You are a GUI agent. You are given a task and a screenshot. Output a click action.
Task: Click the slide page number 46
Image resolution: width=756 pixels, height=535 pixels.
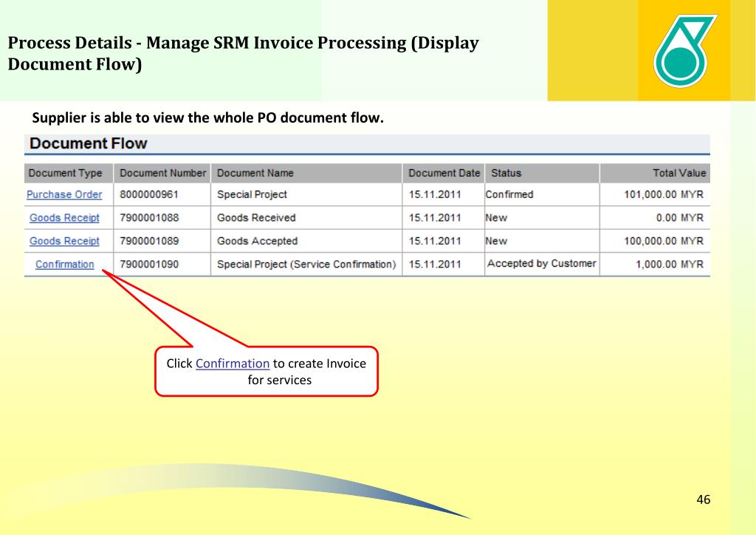(704, 500)
